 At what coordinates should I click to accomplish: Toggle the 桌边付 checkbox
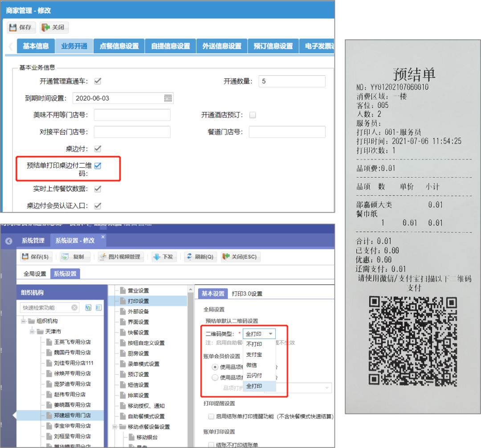coord(98,149)
